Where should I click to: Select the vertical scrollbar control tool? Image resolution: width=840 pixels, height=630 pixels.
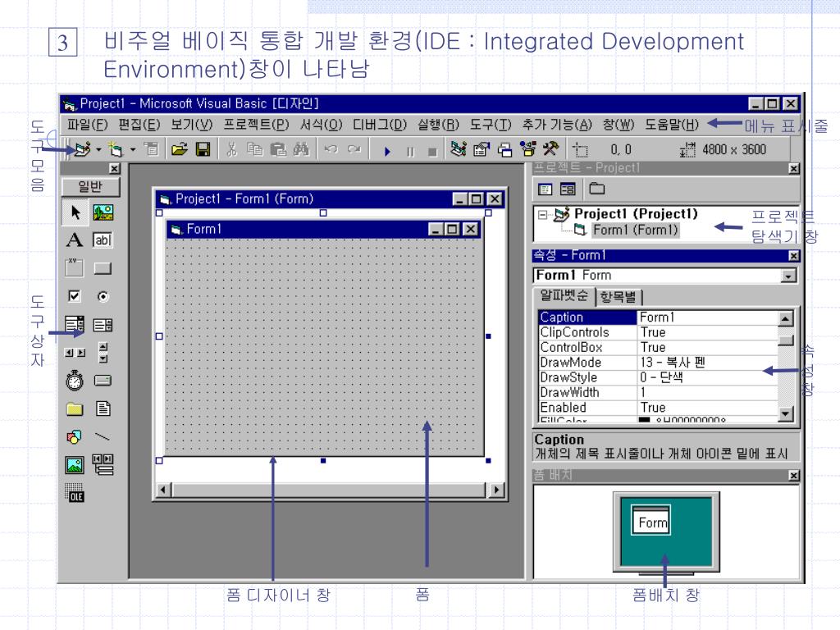click(x=103, y=353)
